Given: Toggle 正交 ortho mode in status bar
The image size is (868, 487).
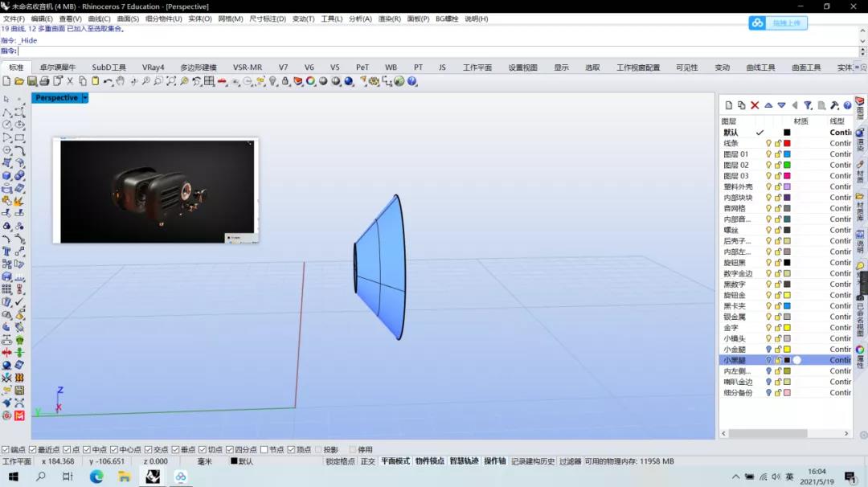Looking at the screenshot, I should (x=367, y=461).
